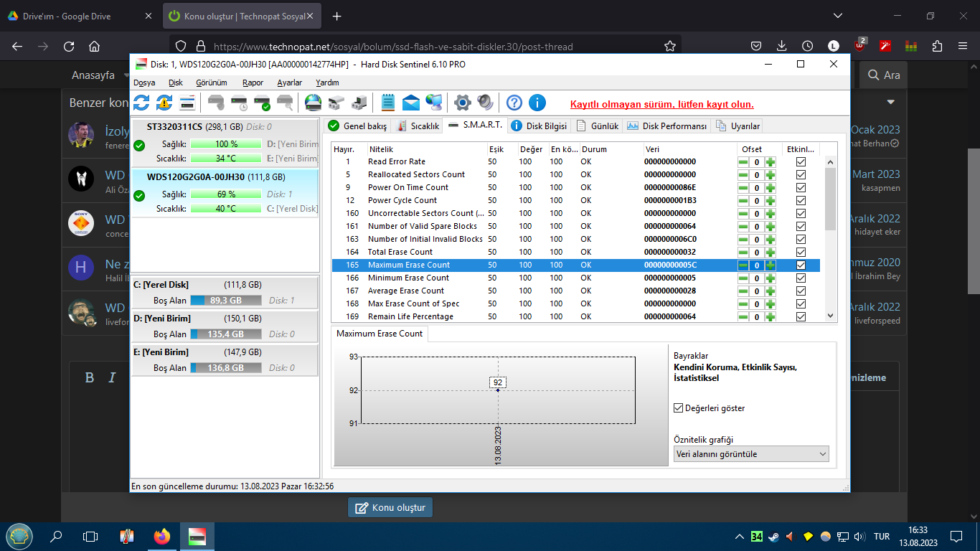
Task: Open the Disk menu
Action: pos(176,83)
